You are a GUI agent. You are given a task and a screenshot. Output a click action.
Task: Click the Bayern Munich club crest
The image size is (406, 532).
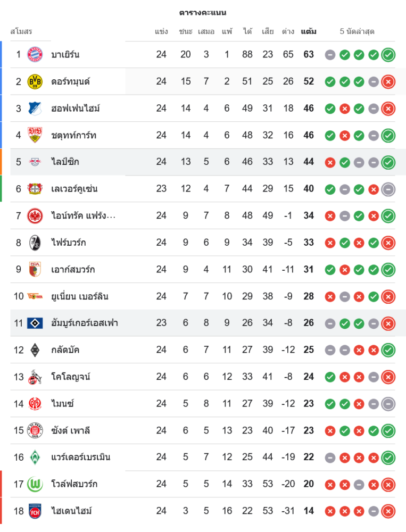coord(35,54)
